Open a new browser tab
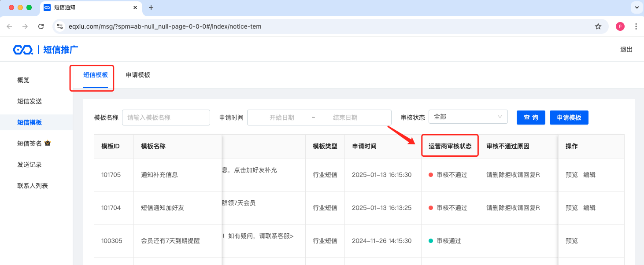The height and width of the screenshot is (265, 644). click(151, 7)
